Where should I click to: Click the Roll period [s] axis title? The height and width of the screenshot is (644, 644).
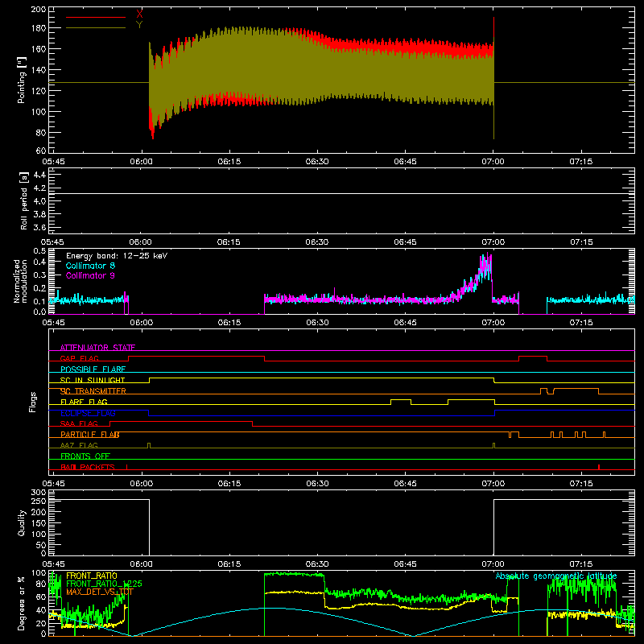pyautogui.click(x=24, y=200)
